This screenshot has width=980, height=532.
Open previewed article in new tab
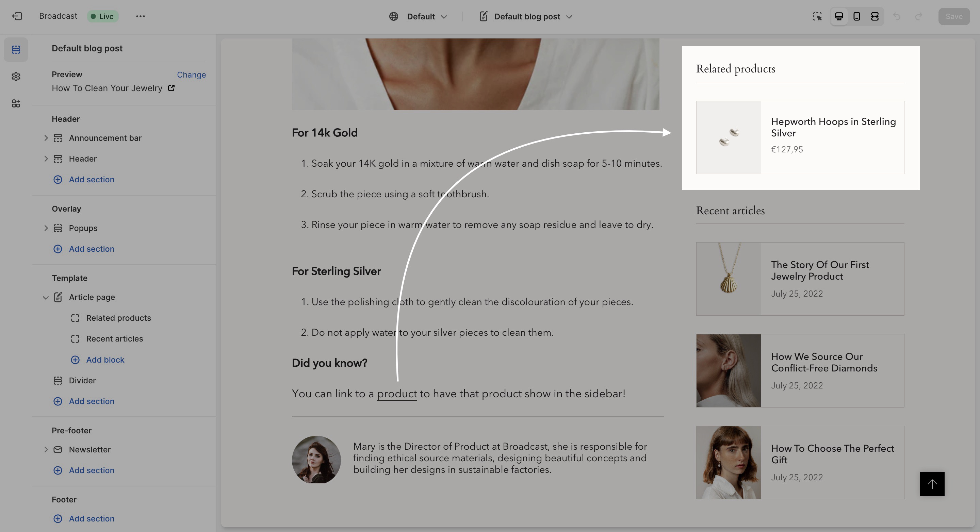(x=171, y=88)
